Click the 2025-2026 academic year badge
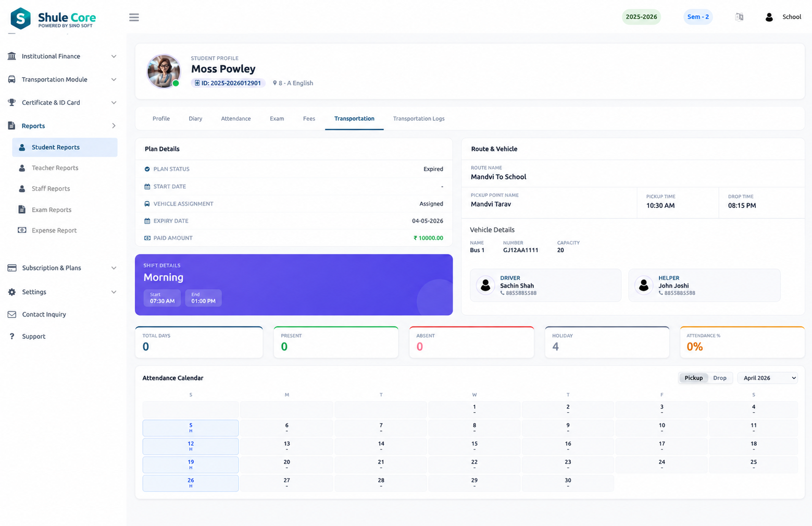 point(641,17)
